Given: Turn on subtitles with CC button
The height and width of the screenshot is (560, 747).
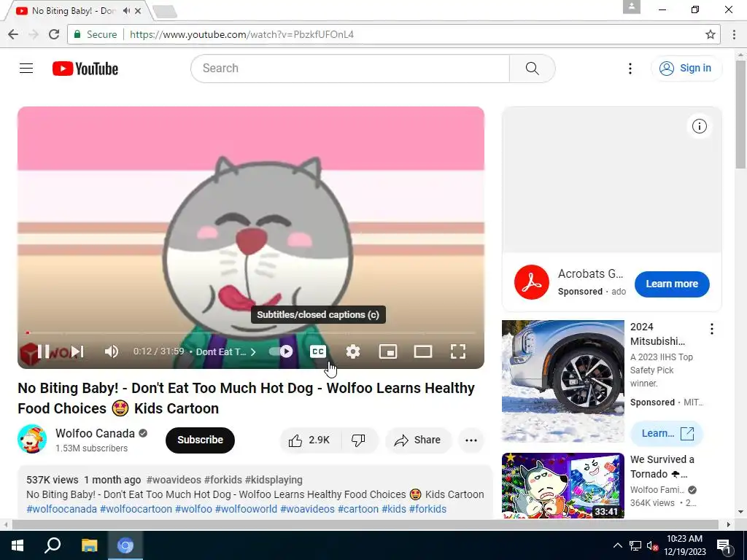Looking at the screenshot, I should tap(318, 351).
